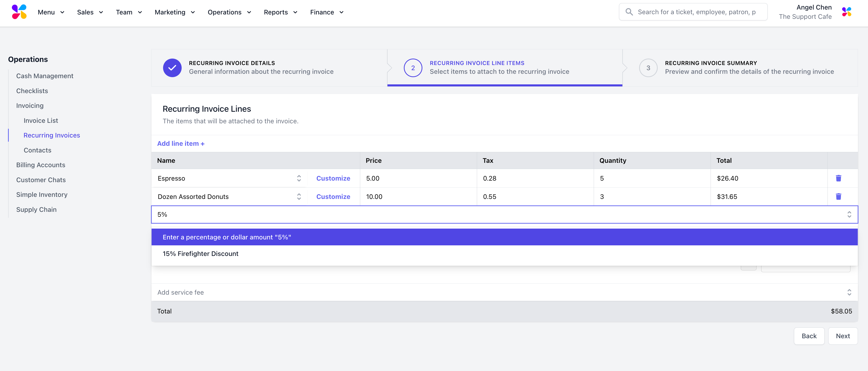The height and width of the screenshot is (371, 868).
Task: Click the colorful app logo top-left
Action: click(x=19, y=12)
